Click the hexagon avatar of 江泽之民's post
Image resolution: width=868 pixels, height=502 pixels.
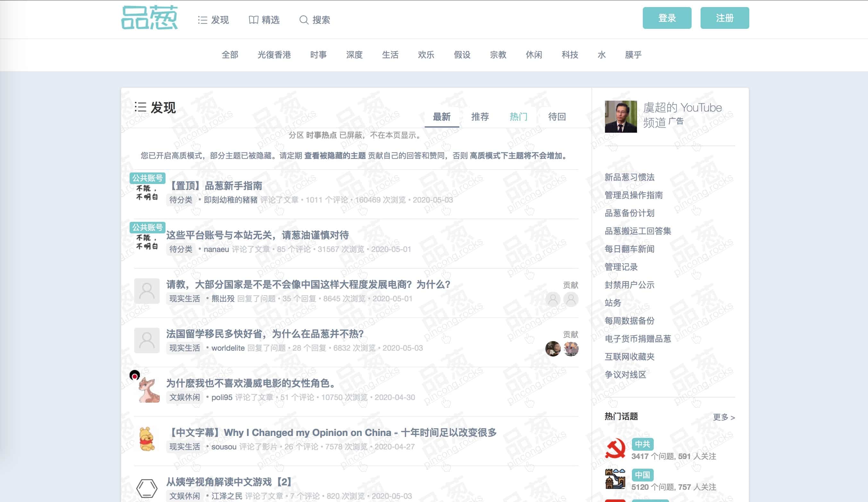click(x=147, y=488)
